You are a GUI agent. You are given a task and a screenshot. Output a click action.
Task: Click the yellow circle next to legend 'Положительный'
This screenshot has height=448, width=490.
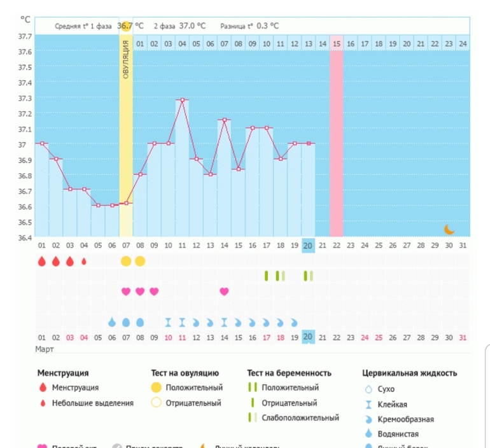coord(155,388)
